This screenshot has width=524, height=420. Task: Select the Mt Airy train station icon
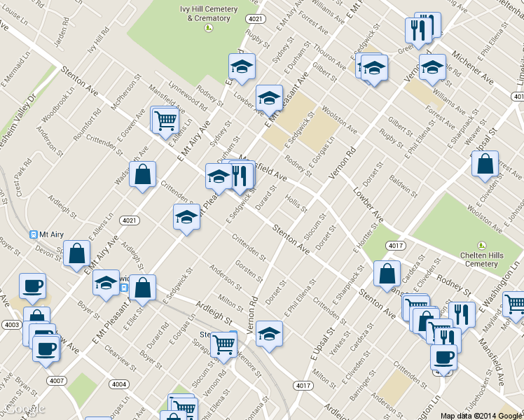click(x=33, y=234)
